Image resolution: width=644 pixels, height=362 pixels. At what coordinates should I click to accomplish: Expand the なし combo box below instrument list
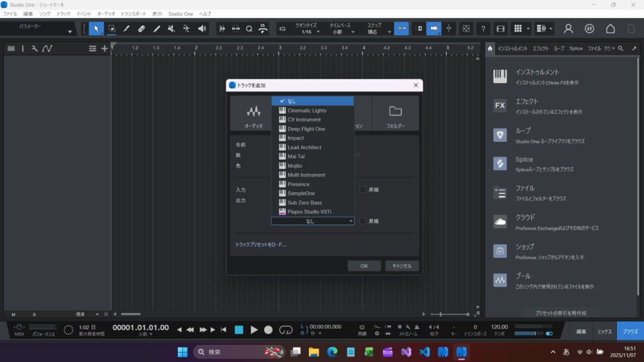coord(313,221)
